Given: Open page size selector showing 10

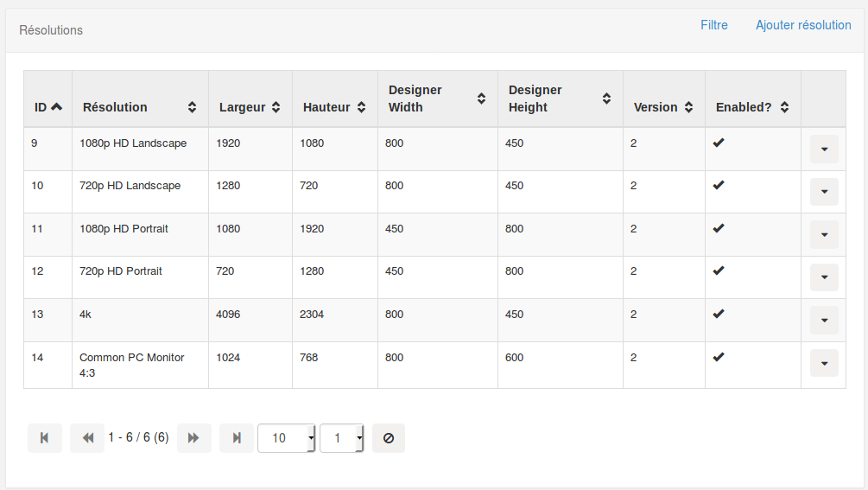Looking at the screenshot, I should tap(287, 438).
